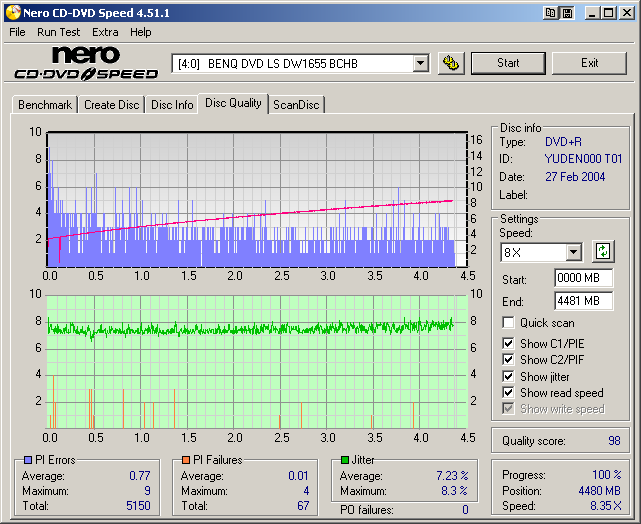The image size is (641, 524).
Task: Click the Nero CD-DVD Speed logo
Action: 86,63
